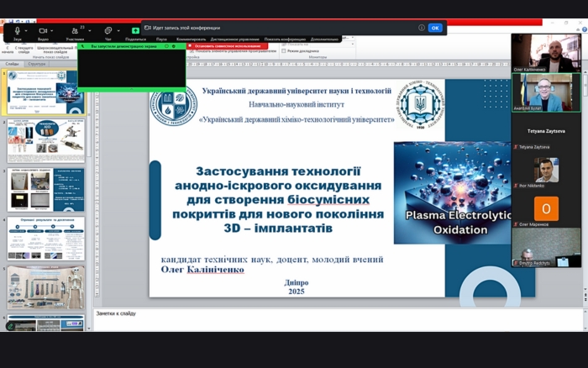The height and width of the screenshot is (368, 588).
Task: Switch to Слайды tab in panel
Action: (x=12, y=64)
